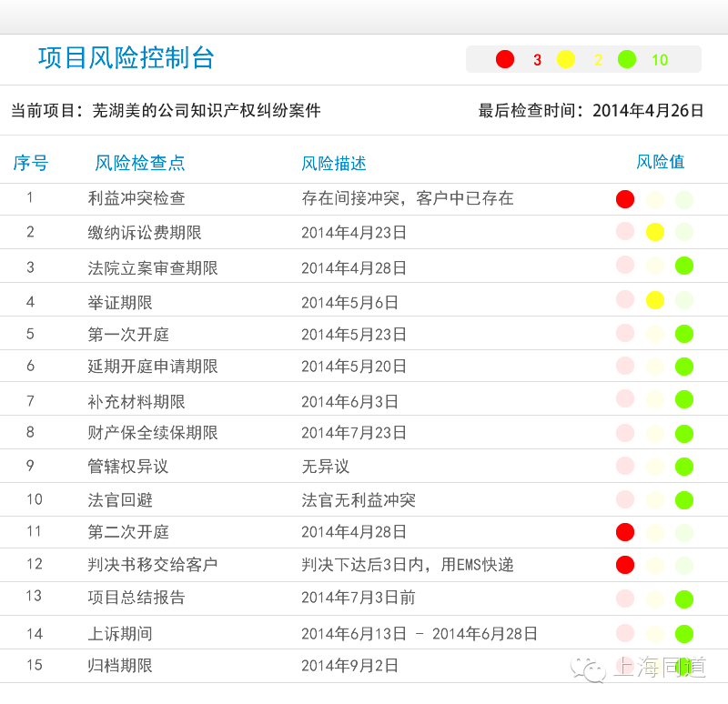728x704 pixels.
Task: Select 项目总结报告 checkpoint
Action: [136, 597]
